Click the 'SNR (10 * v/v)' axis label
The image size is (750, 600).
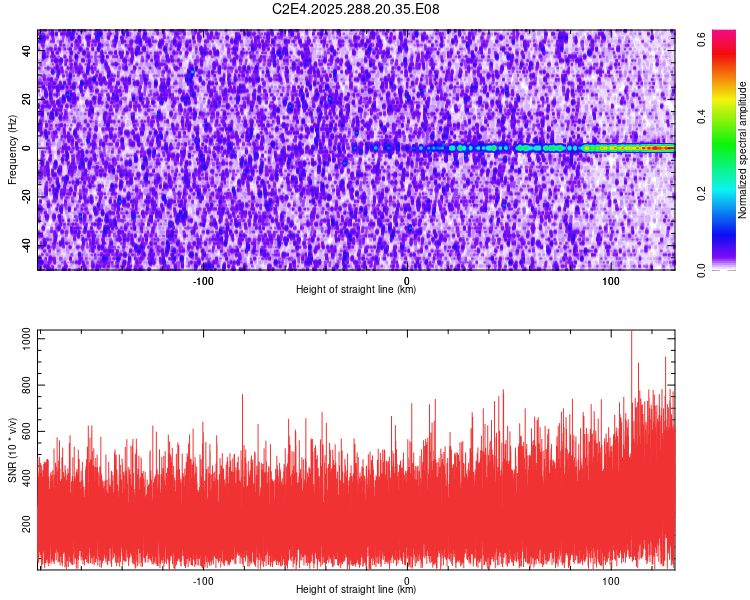click(12, 449)
